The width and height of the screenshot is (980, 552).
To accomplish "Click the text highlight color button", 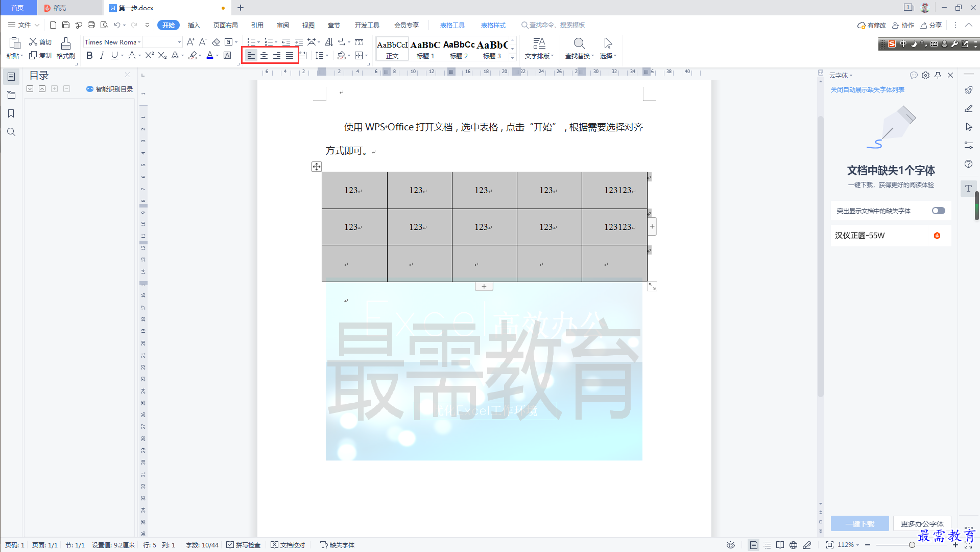I will pos(193,55).
